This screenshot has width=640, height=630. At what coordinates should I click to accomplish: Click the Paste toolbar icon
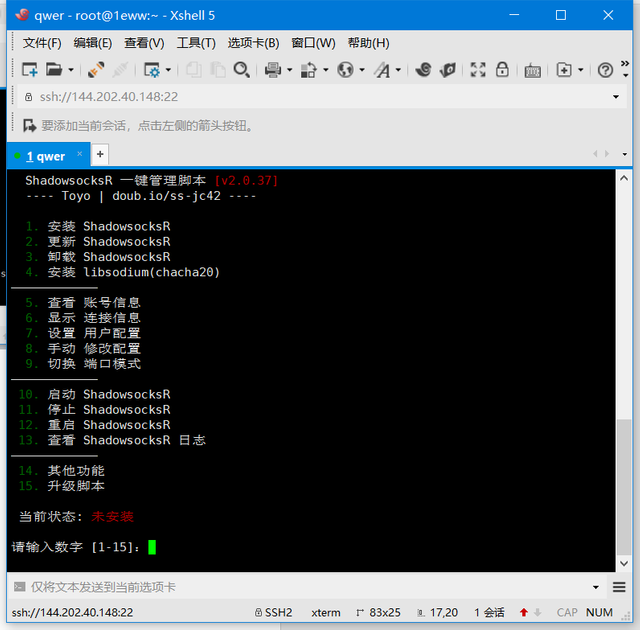click(218, 70)
